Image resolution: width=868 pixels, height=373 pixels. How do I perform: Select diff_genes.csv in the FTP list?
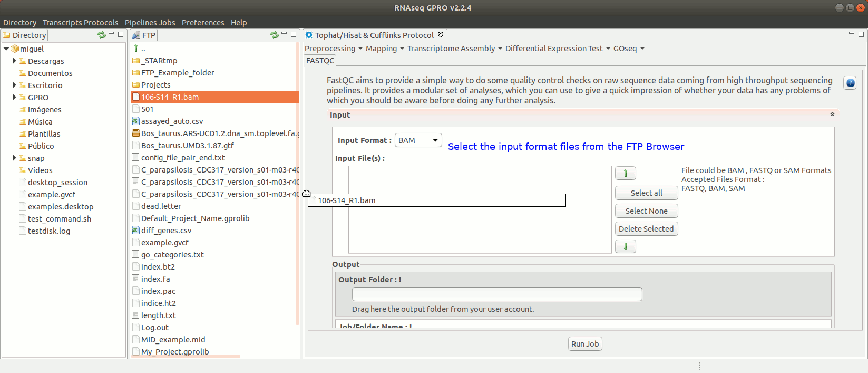coord(166,231)
